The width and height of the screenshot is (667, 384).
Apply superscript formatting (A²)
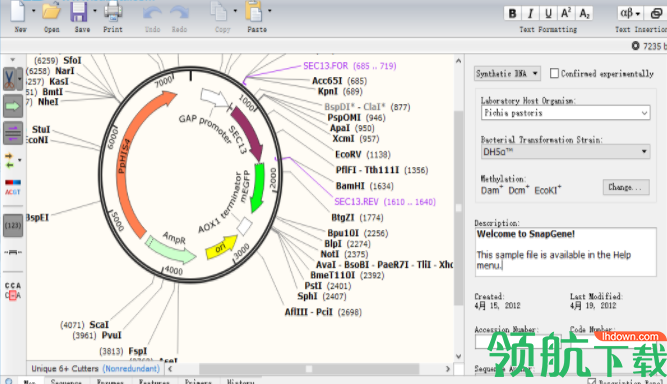click(x=566, y=14)
